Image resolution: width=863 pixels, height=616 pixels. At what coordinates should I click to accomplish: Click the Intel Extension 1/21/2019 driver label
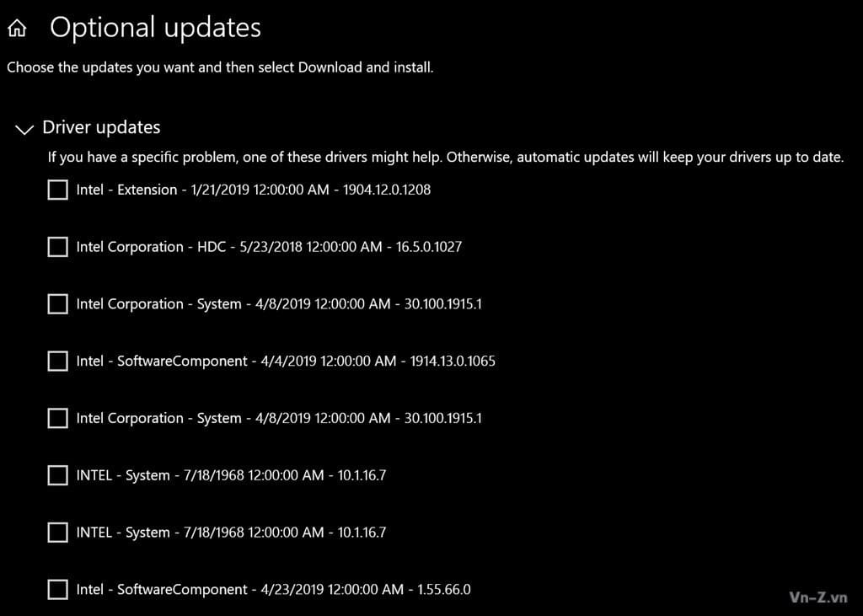pyautogui.click(x=253, y=190)
